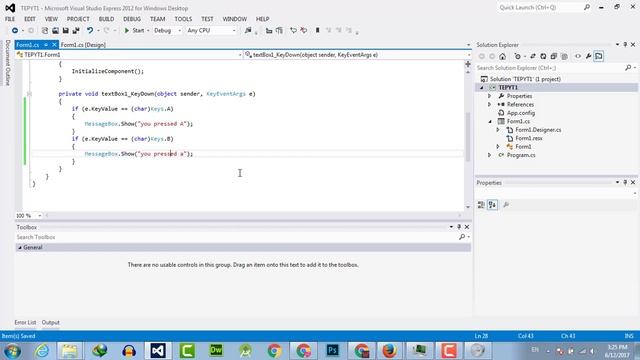Open the EDIT menu
Viewport: 640px width, 360px height.
pyautogui.click(x=30, y=19)
